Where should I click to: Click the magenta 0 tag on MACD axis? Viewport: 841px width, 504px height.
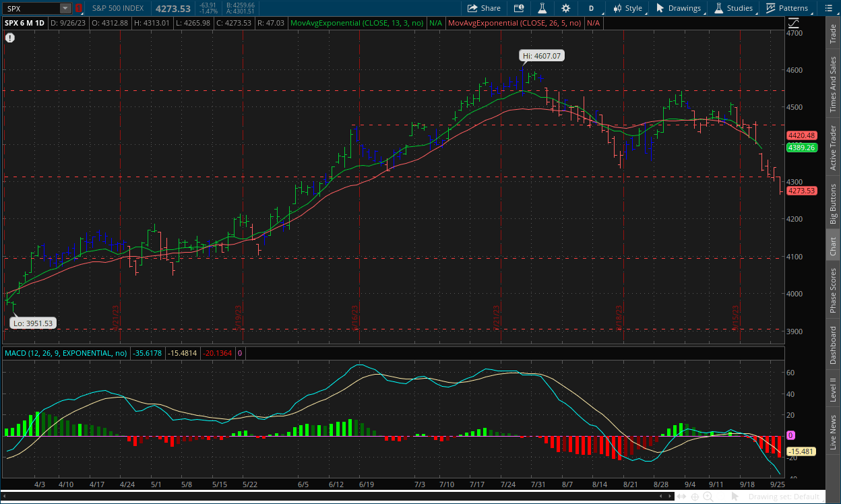[791, 435]
